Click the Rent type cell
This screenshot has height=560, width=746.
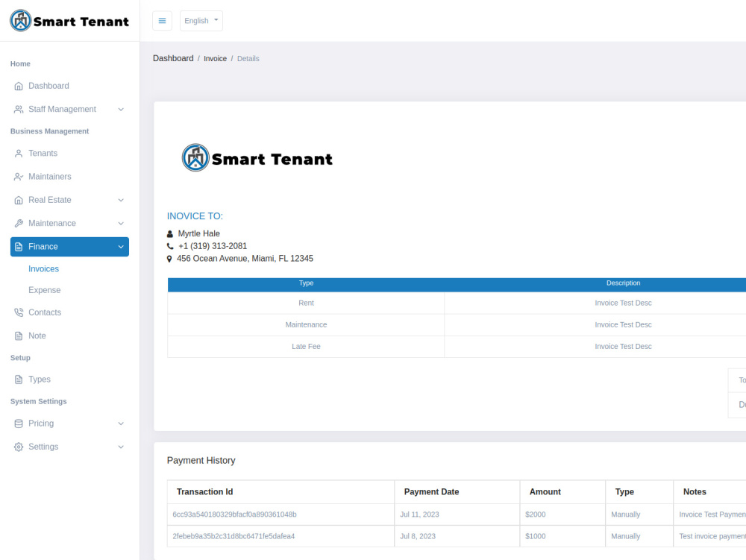tap(306, 303)
